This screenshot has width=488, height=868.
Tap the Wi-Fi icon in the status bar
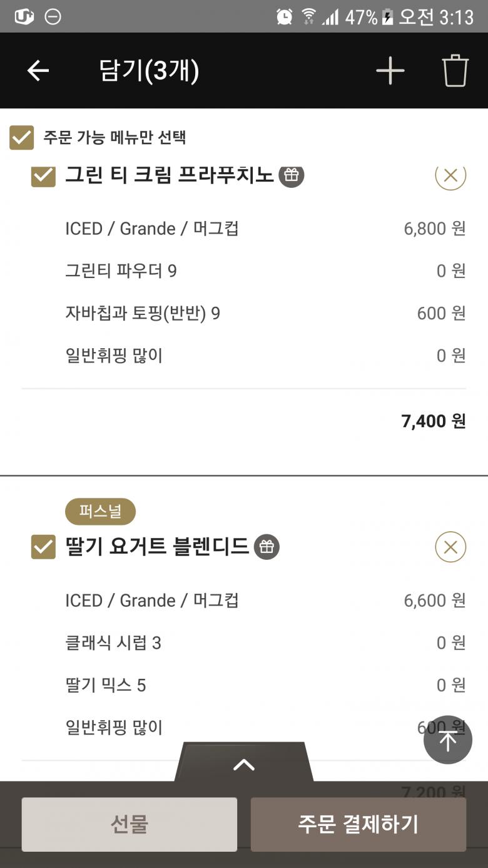[308, 17]
